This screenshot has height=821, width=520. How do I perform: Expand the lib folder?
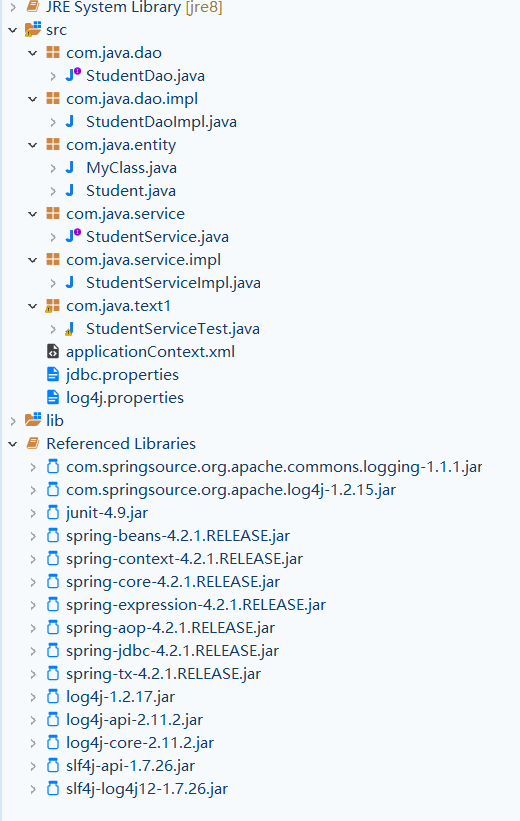pyautogui.click(x=13, y=420)
